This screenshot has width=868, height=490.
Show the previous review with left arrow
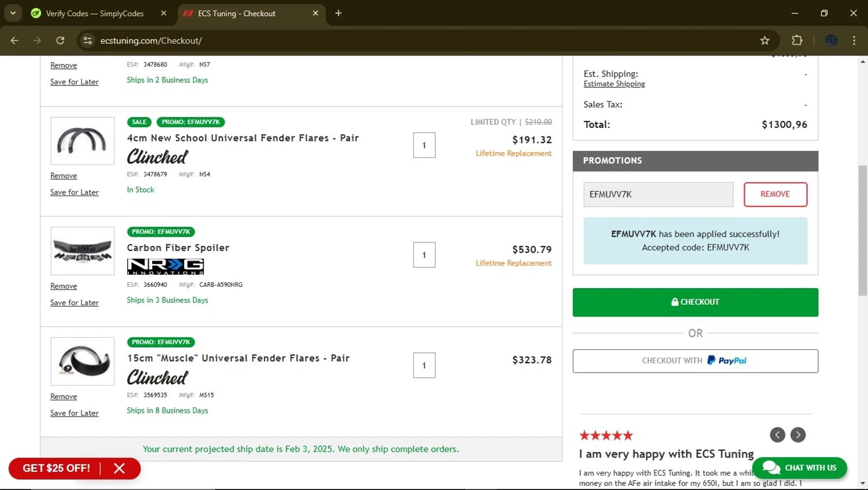[777, 435]
